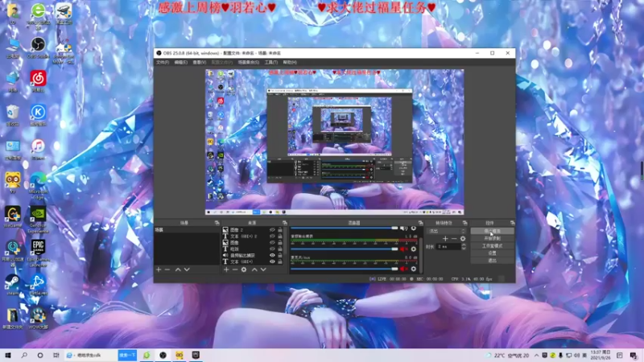Screen dimensions: 644x362
Task: Select the 音频输出捕获 source row
Action: [x=253, y=255]
